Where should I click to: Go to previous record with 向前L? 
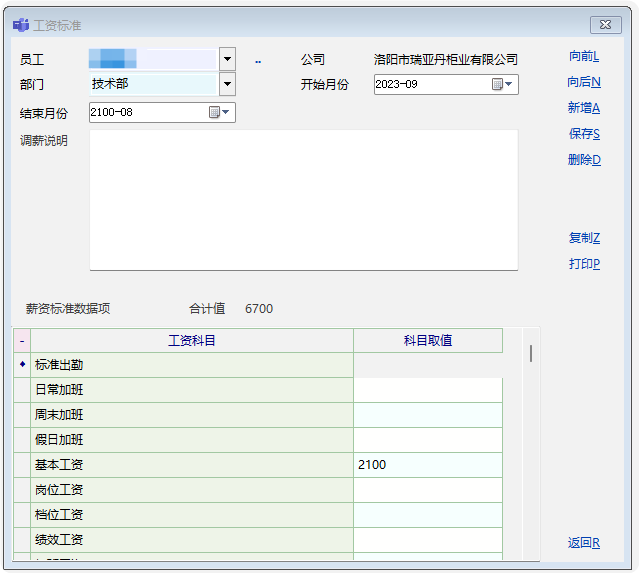tap(583, 56)
